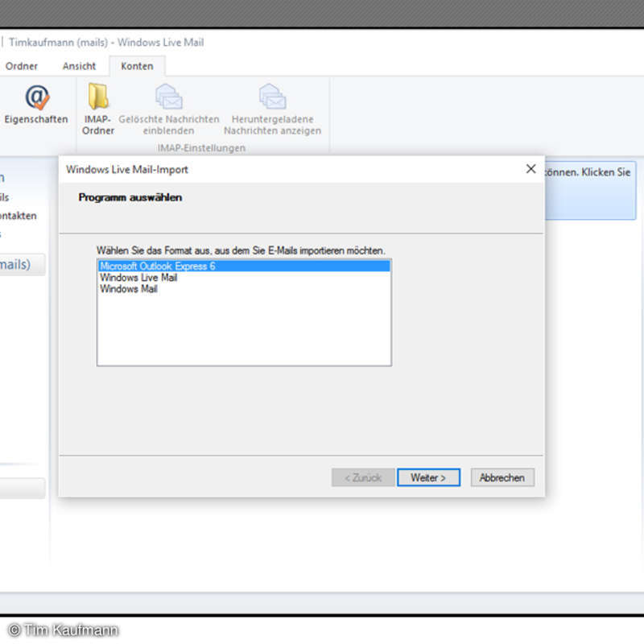Switch to the Ordner ribbon tab
This screenshot has width=644, height=644.
pos(22,66)
